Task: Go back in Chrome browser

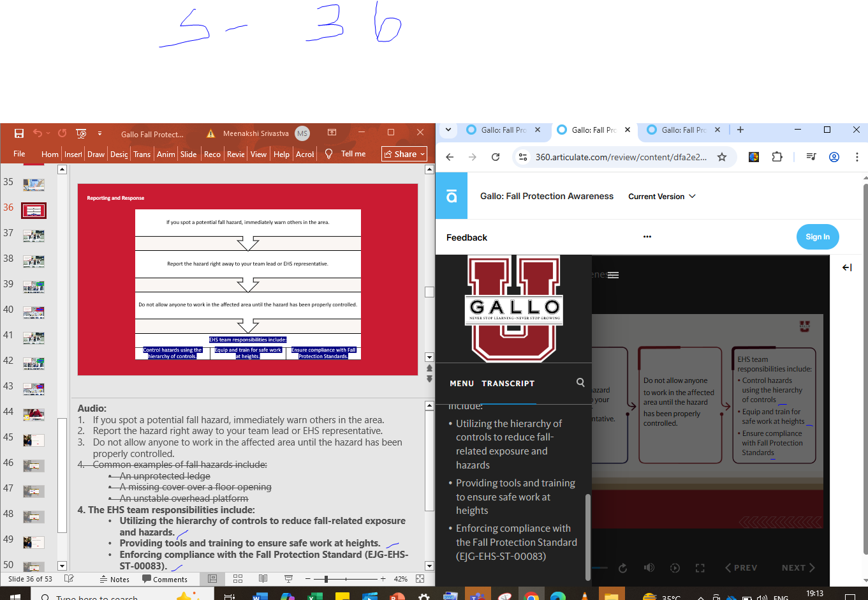Action: [450, 157]
